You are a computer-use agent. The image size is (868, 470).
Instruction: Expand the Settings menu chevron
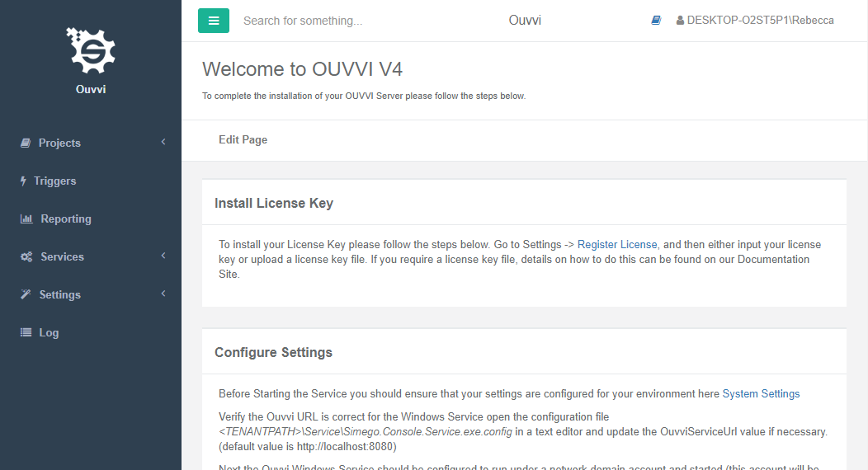(163, 294)
